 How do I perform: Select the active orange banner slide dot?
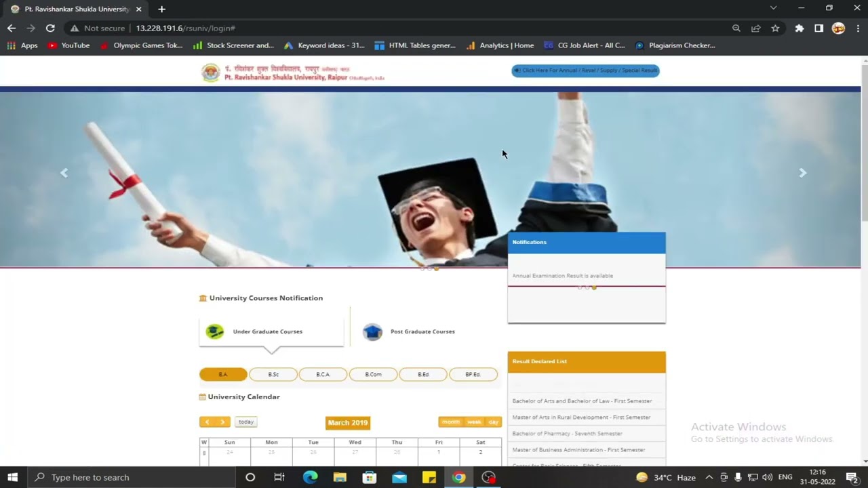coord(436,269)
